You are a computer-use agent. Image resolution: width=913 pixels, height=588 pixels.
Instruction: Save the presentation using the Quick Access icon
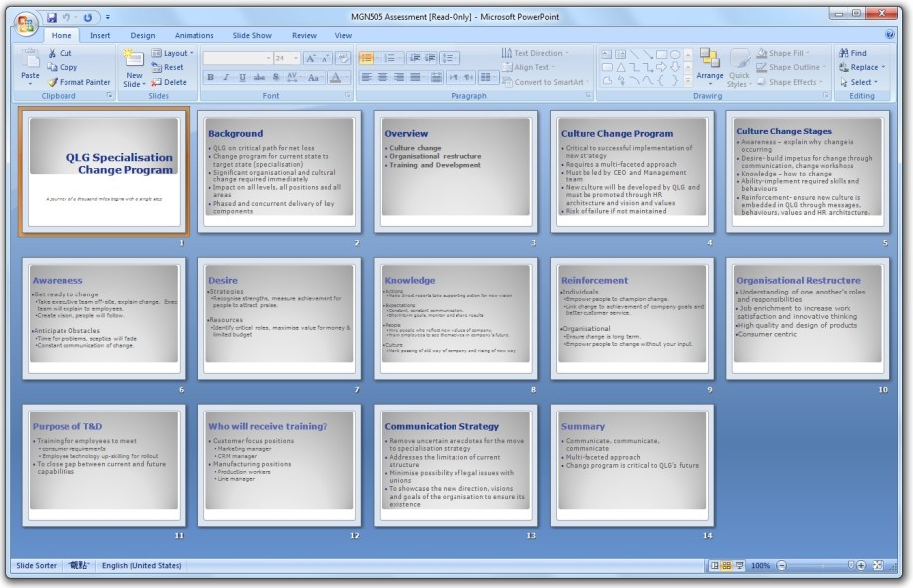[x=52, y=17]
